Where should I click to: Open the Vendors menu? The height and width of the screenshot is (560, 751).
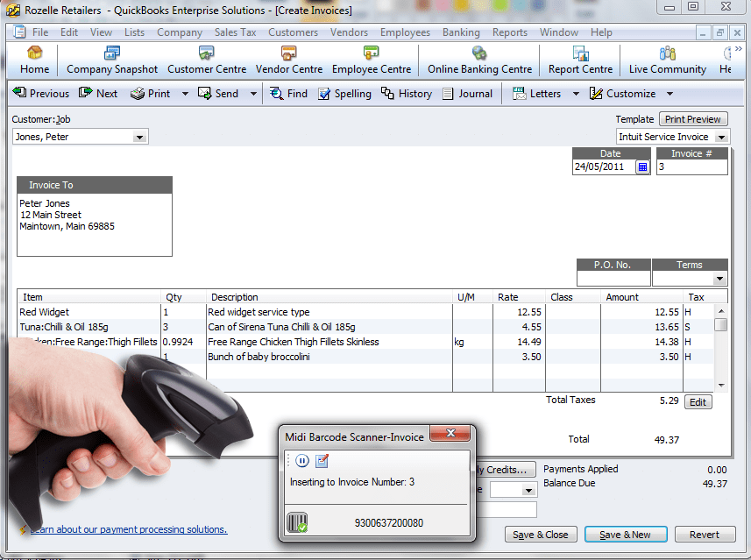click(x=349, y=32)
